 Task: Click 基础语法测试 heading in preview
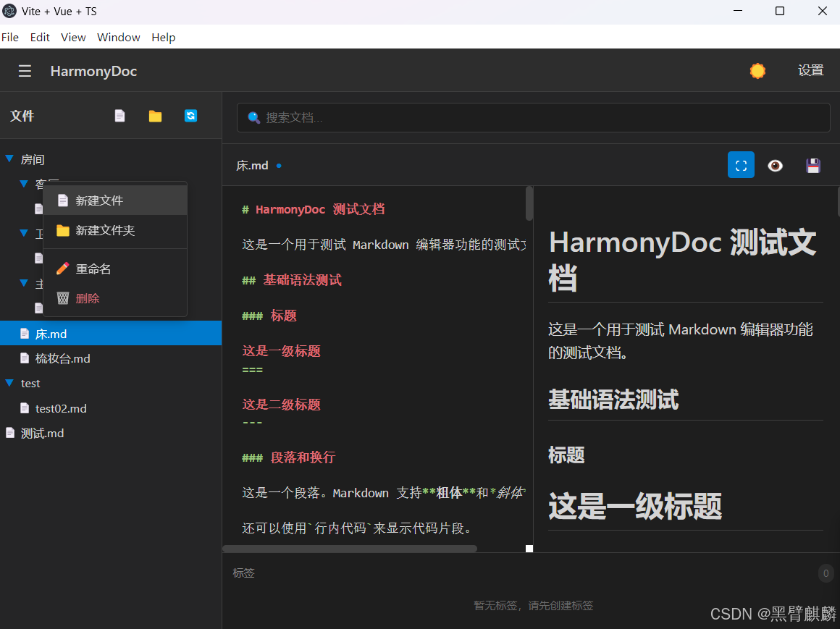pos(614,400)
